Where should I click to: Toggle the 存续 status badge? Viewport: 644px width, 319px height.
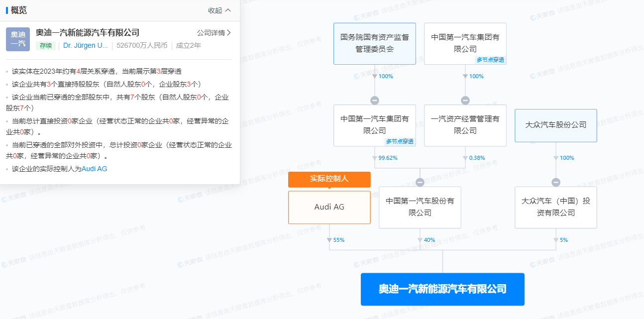coord(45,45)
